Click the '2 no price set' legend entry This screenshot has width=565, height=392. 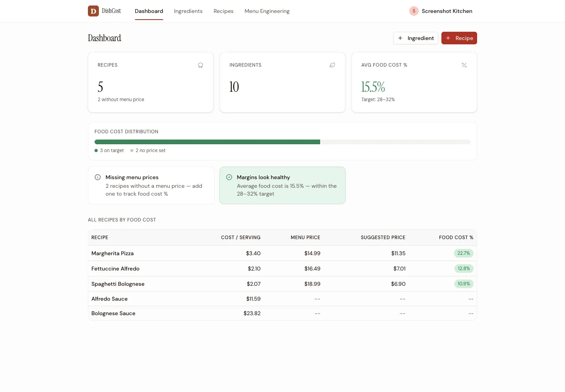point(148,151)
